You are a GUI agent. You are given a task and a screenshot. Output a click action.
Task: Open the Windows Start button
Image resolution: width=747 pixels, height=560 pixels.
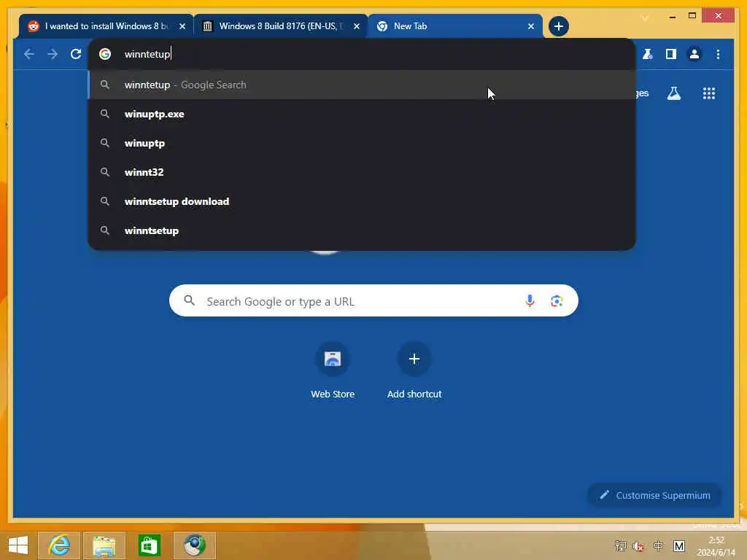[18, 545]
